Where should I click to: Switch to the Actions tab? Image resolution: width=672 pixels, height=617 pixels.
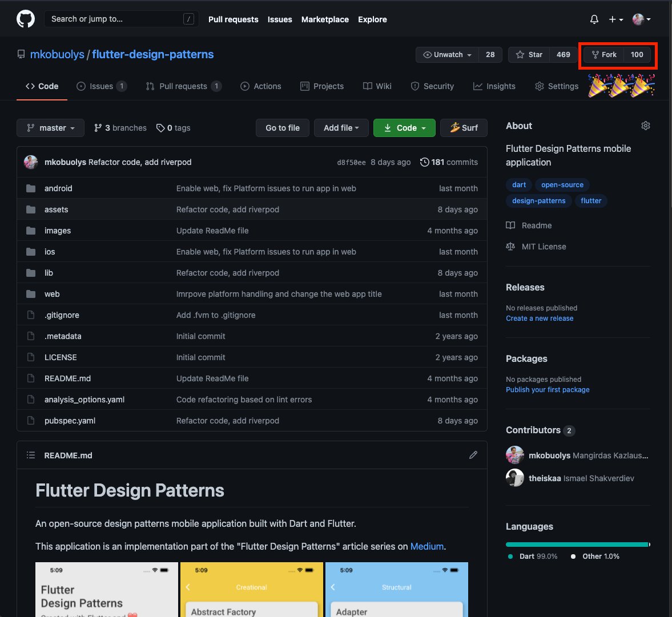point(260,86)
